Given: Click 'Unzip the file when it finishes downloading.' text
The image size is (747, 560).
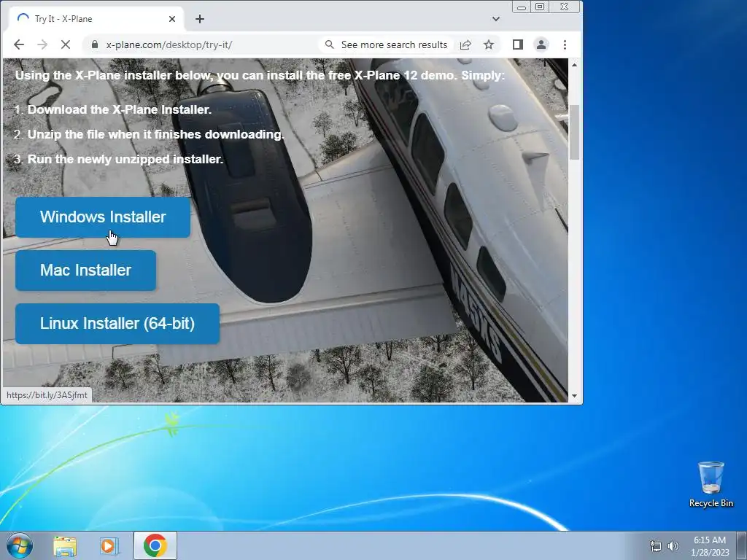Looking at the screenshot, I should point(156,134).
